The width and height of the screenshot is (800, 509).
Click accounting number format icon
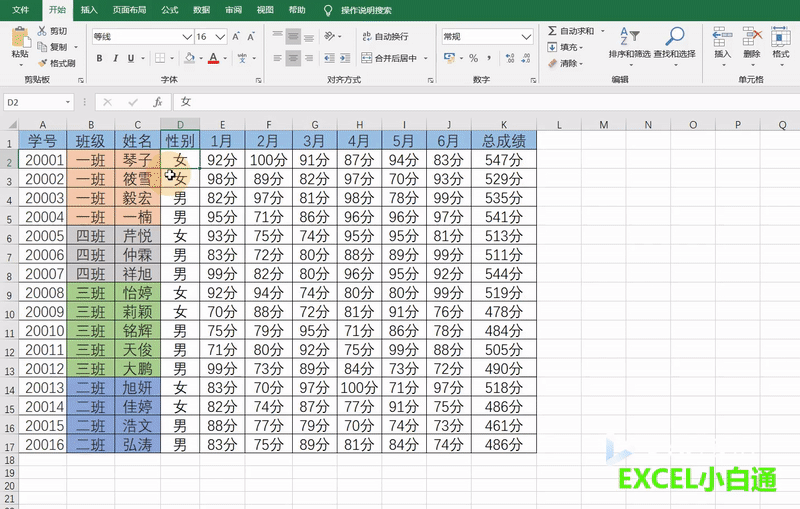pyautogui.click(x=449, y=58)
